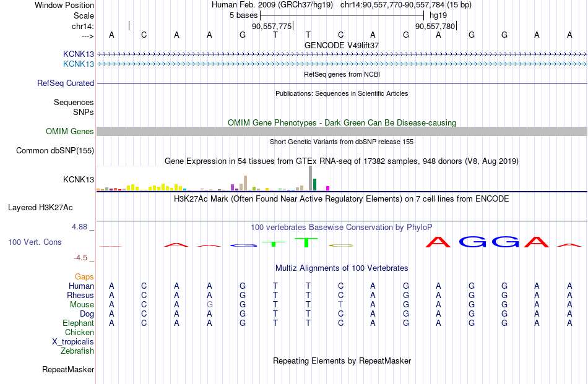This screenshot has height=384, width=588.
Task: Click the hg19 text beside scale bar
Action: [x=438, y=15]
